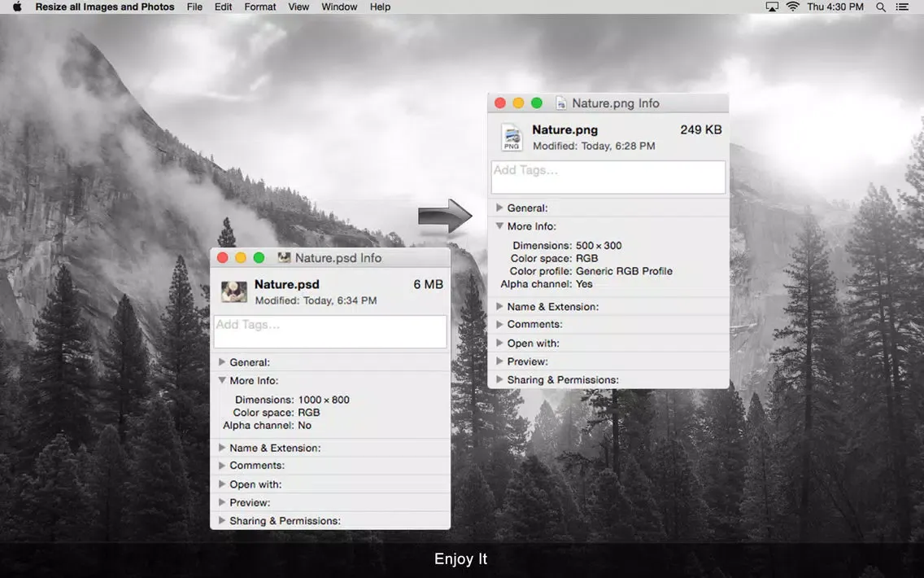Click Alpha channel No value in Nature.psd Info
Viewport: 924px width, 578px height.
point(305,426)
